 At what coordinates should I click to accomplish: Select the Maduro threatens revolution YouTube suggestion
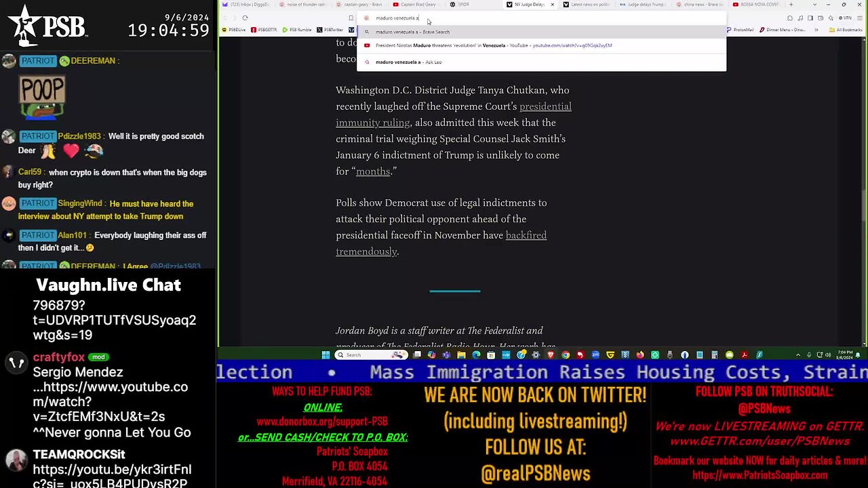[541, 45]
